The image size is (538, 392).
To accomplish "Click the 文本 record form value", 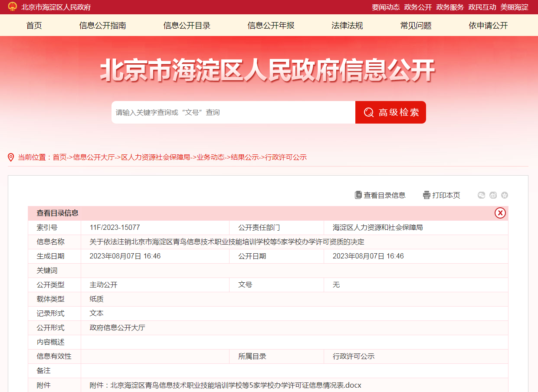I will pos(96,313).
